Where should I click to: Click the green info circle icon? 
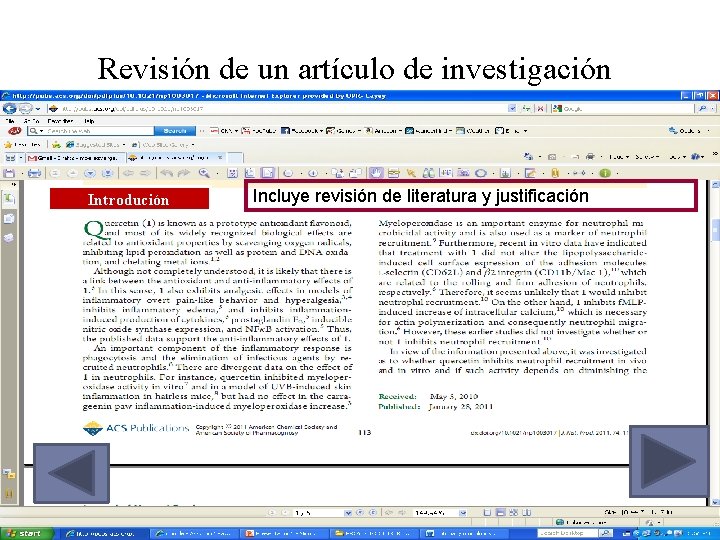point(605,173)
